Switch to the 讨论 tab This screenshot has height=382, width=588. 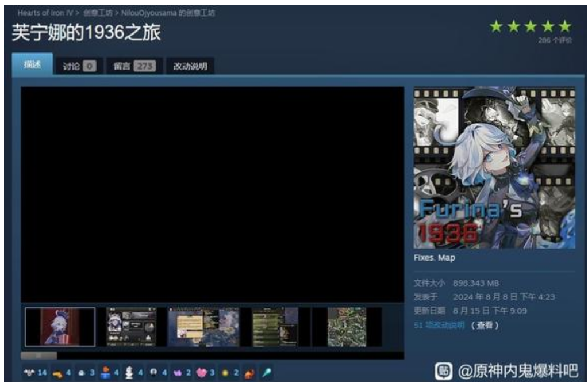[79, 66]
